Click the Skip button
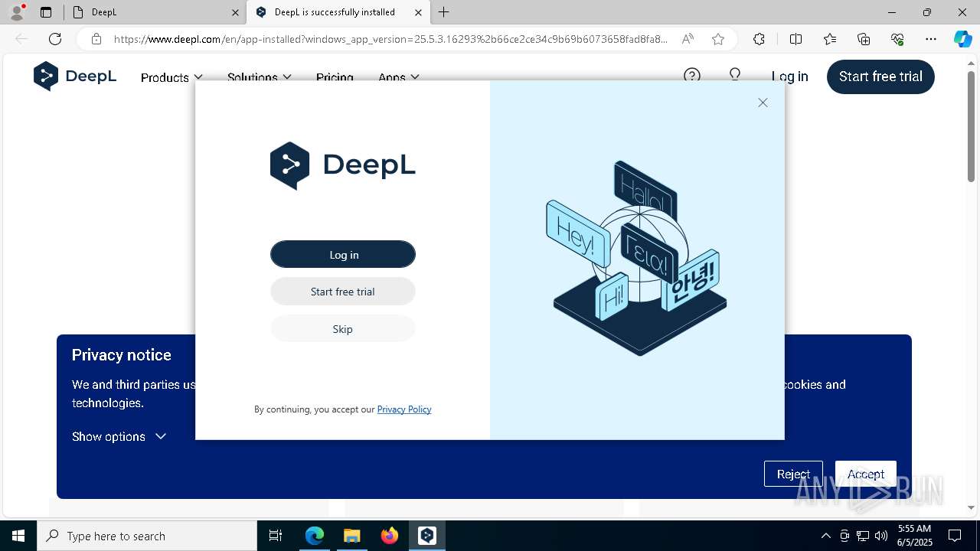This screenshot has width=980, height=551. 343,329
